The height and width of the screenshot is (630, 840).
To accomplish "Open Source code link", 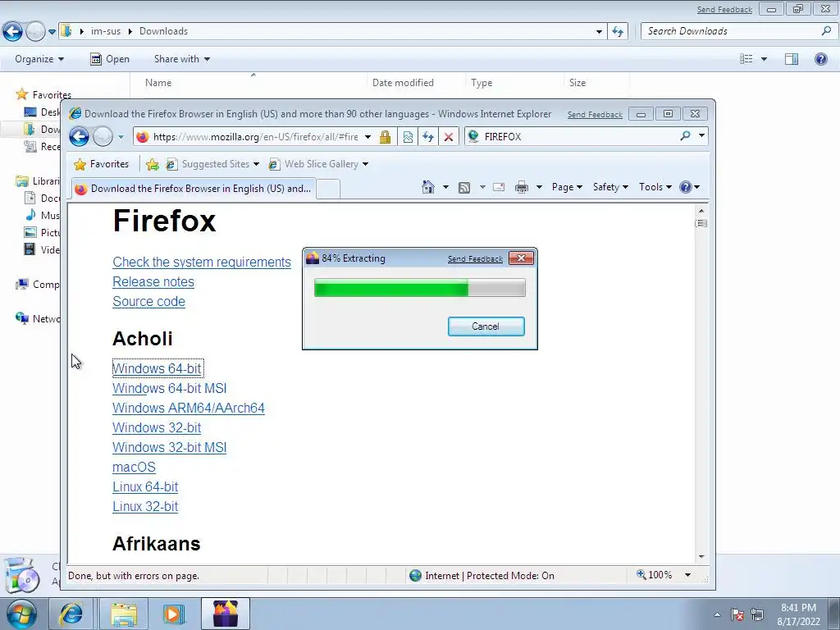I will [148, 302].
